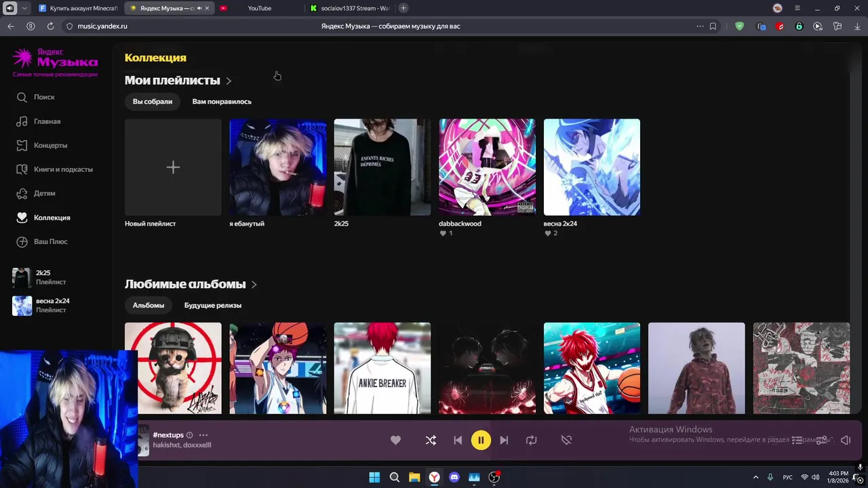Open the весна 2к24 playlist cover
Viewport: 868px width, 488px height.
click(592, 167)
